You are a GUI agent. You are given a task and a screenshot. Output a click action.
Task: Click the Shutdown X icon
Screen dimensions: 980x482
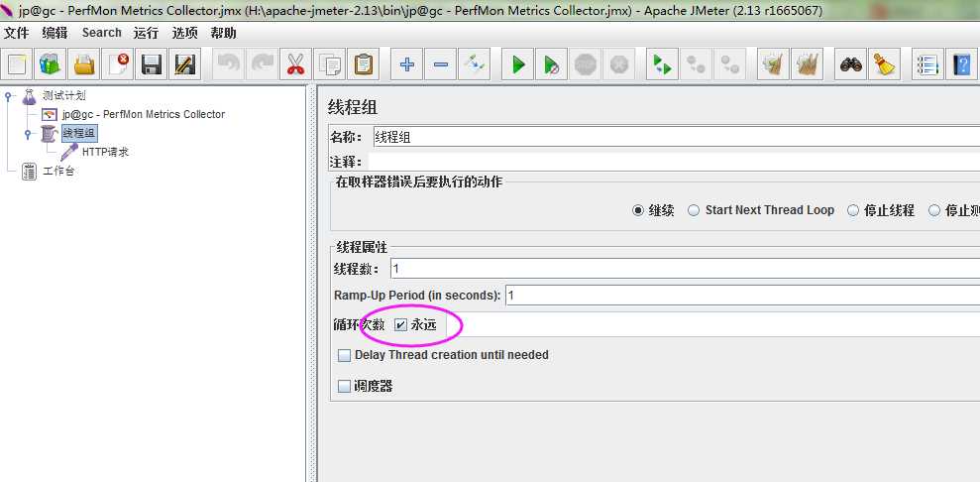[x=618, y=64]
